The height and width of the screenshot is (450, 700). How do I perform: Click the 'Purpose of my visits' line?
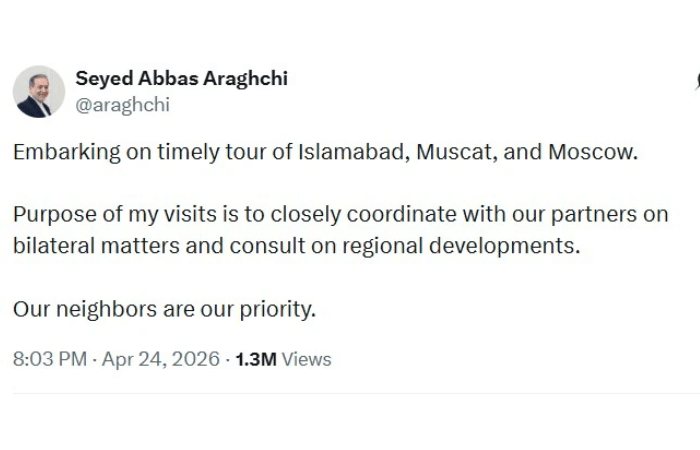98,215
